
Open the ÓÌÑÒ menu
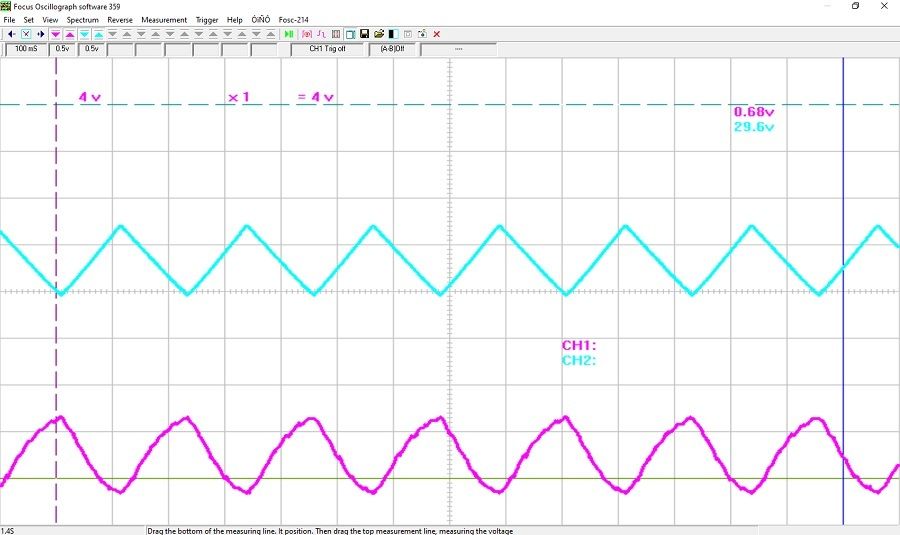261,20
